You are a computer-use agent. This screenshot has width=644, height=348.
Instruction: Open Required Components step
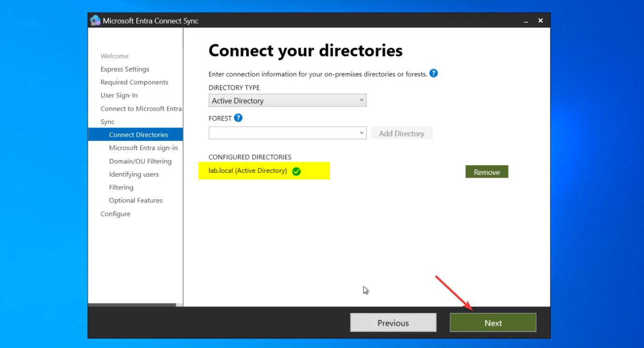click(134, 82)
